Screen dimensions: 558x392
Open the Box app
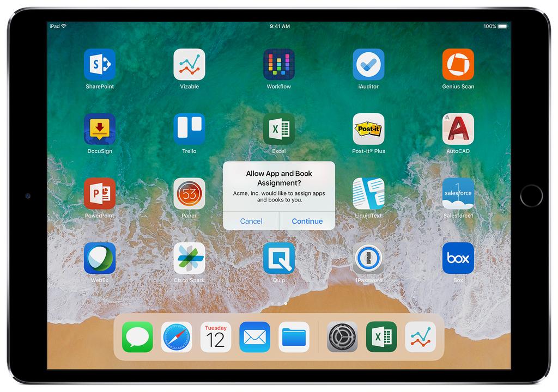click(x=458, y=258)
